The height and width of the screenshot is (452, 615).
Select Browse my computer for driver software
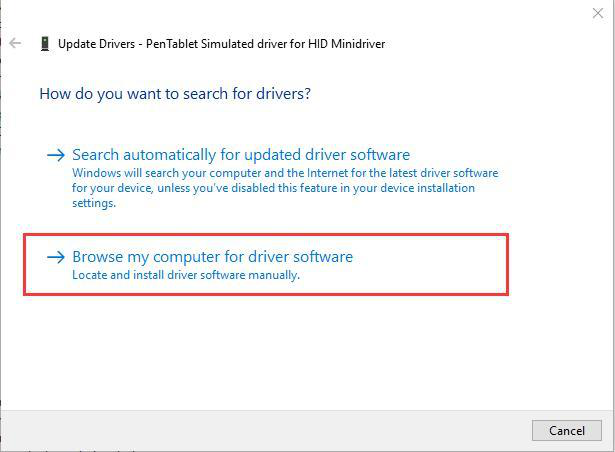tap(212, 257)
